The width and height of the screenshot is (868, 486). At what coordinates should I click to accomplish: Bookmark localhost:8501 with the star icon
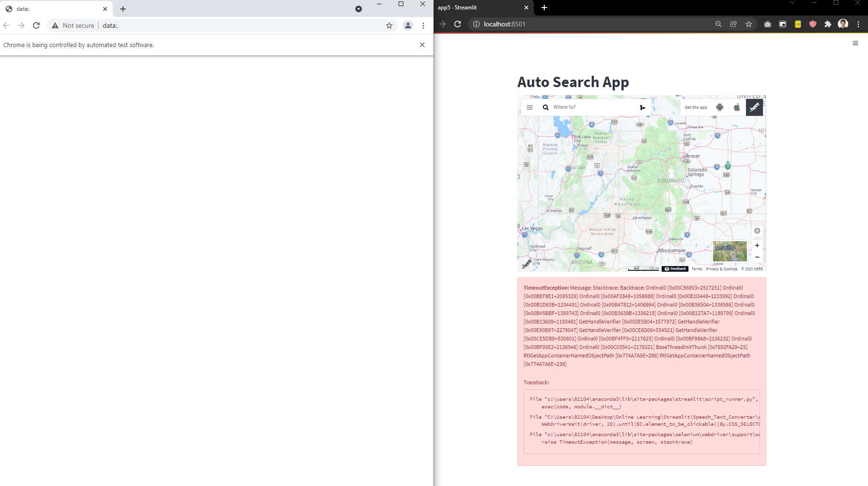(x=749, y=24)
